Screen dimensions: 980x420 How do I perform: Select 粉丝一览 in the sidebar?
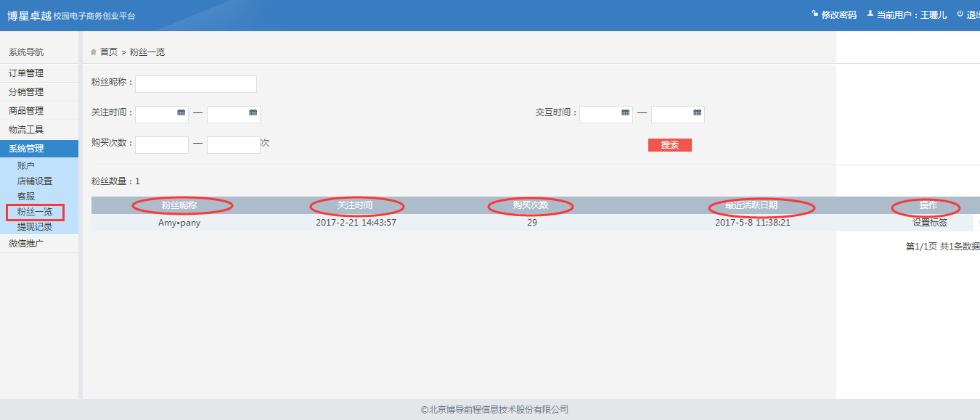pos(35,212)
